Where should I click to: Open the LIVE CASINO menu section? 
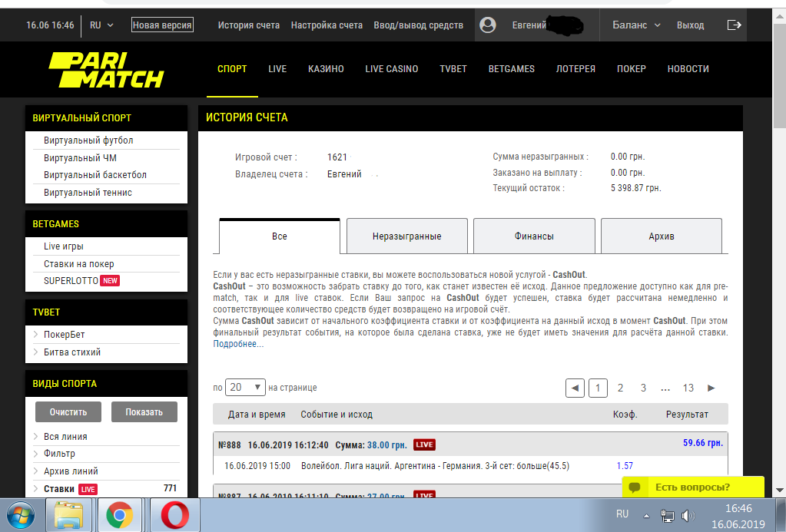pos(392,69)
